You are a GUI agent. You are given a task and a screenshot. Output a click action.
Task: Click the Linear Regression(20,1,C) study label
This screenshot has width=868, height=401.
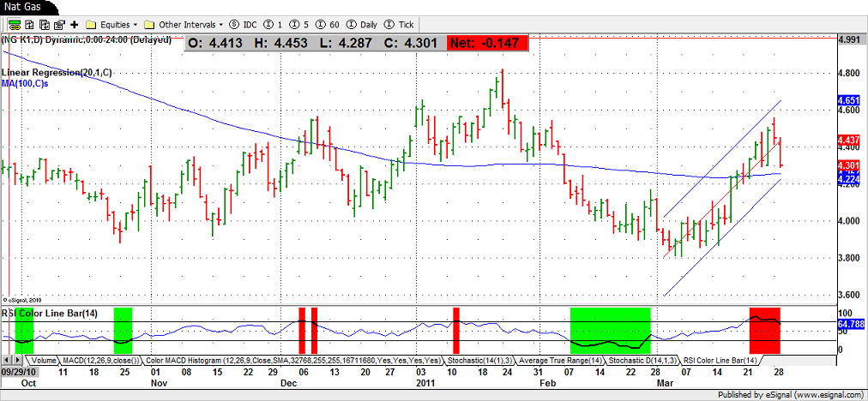coord(57,73)
